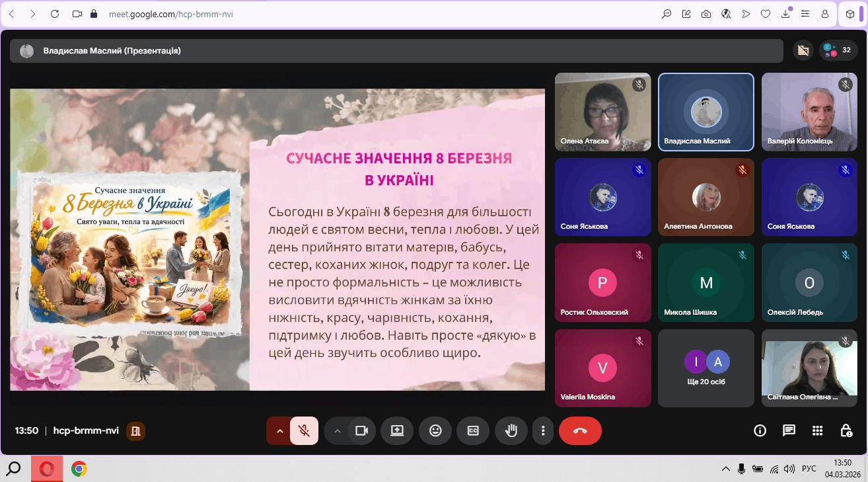868x482 pixels.
Task: Expand video settings arrow beside camera
Action: coord(337,430)
